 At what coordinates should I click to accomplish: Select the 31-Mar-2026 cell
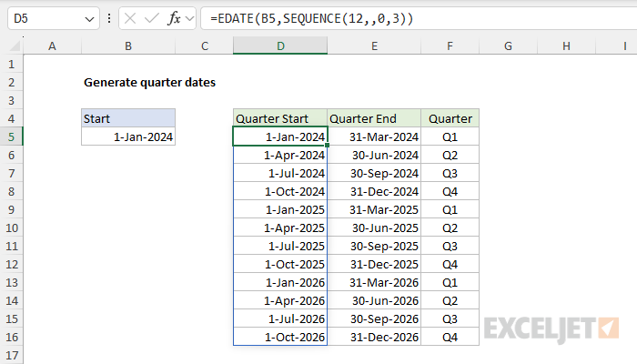pyautogui.click(x=374, y=282)
